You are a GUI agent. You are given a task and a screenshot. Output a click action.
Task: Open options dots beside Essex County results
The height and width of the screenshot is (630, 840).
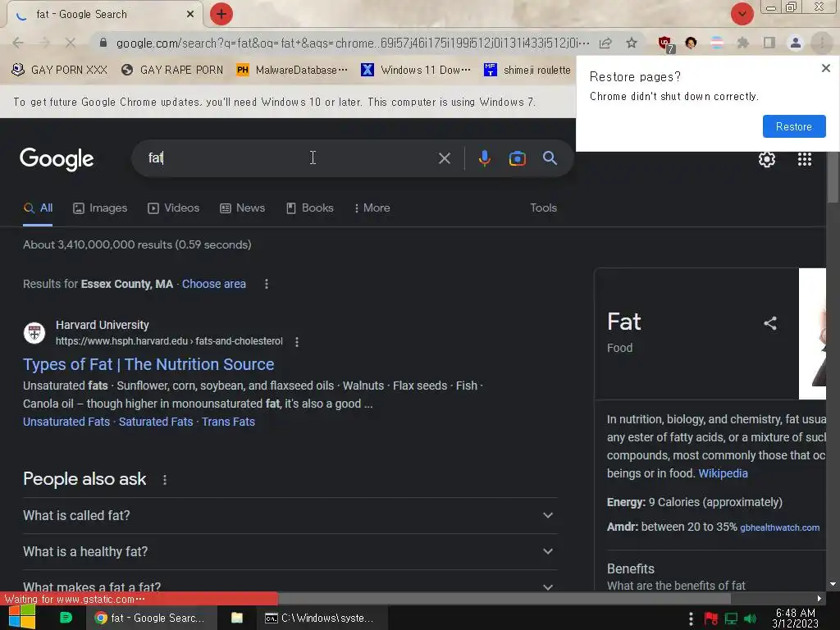coord(267,284)
